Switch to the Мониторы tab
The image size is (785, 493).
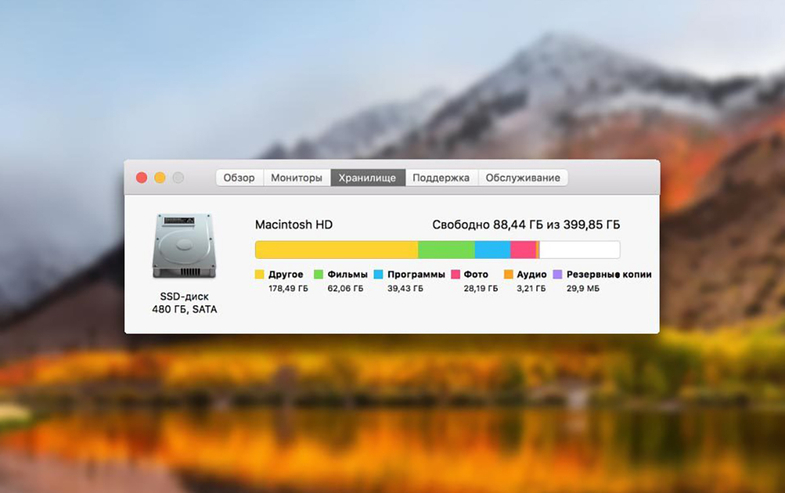coord(297,178)
